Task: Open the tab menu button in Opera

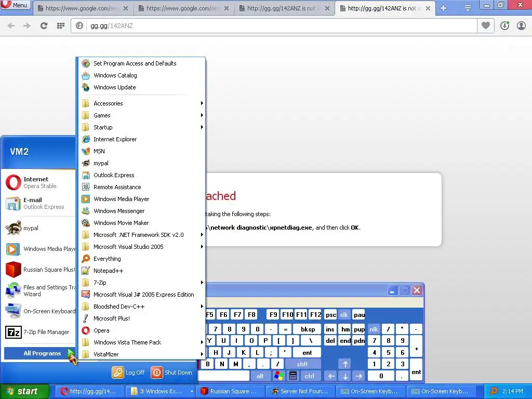Action: point(468,8)
